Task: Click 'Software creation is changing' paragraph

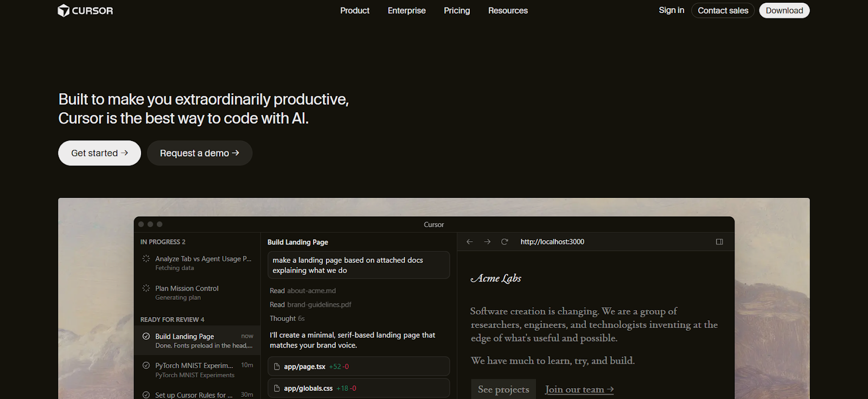Action: pos(594,324)
